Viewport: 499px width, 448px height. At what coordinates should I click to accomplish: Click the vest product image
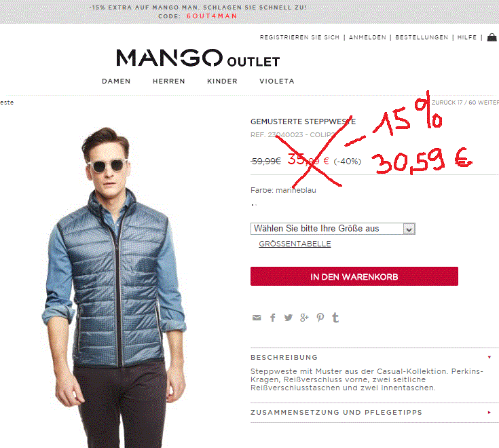tap(115, 286)
